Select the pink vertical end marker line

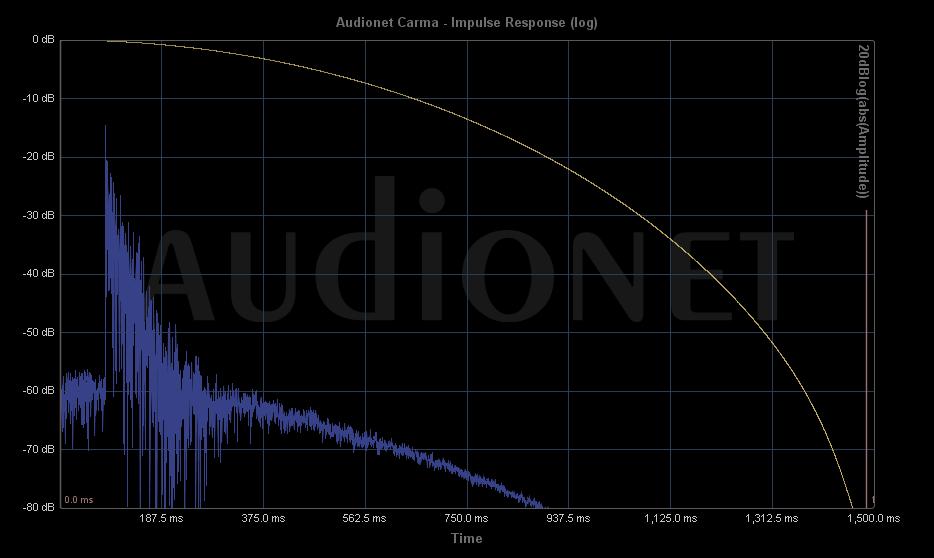click(866, 350)
